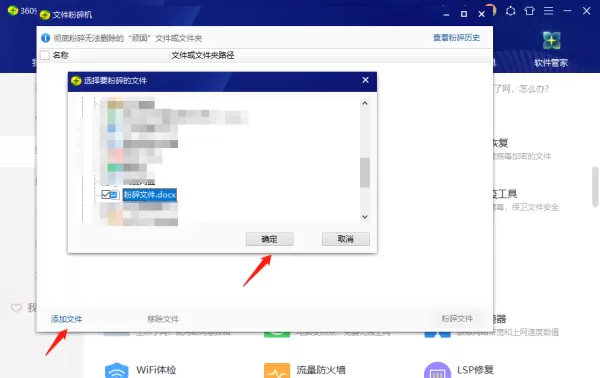Toggle the 名称 select-all checkbox
The height and width of the screenshot is (378, 600).
(45, 55)
